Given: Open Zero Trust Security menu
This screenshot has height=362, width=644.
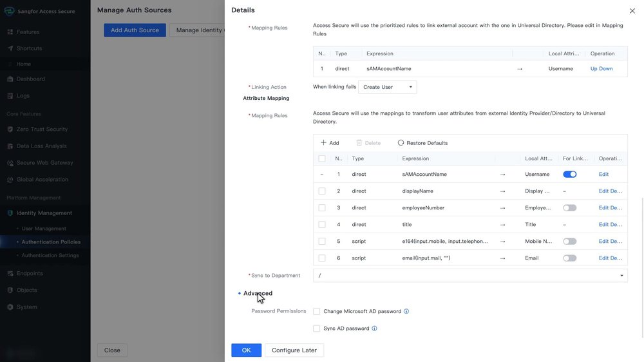Looking at the screenshot, I should [x=42, y=129].
